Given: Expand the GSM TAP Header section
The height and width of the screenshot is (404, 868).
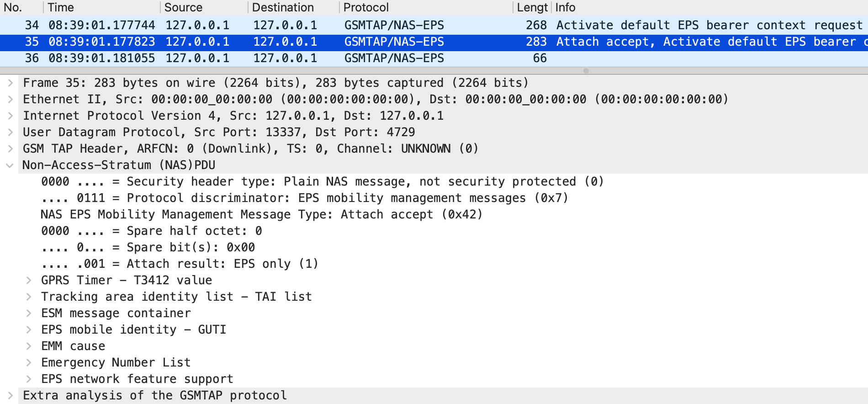Looking at the screenshot, I should (x=10, y=149).
